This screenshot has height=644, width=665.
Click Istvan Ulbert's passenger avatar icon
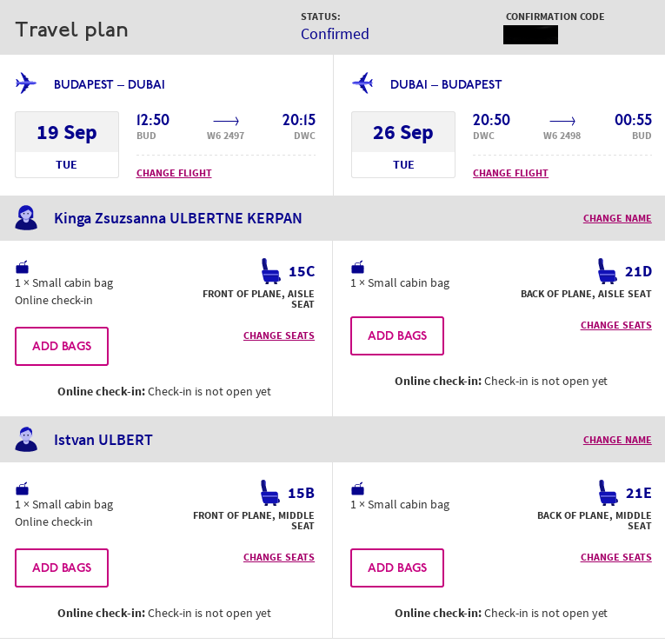pos(26,439)
